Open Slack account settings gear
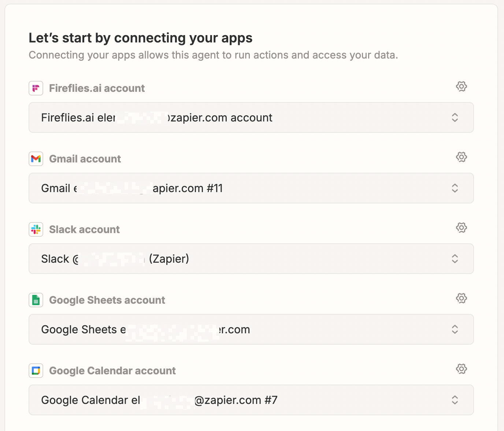Viewport: 504px width, 431px height. (461, 228)
